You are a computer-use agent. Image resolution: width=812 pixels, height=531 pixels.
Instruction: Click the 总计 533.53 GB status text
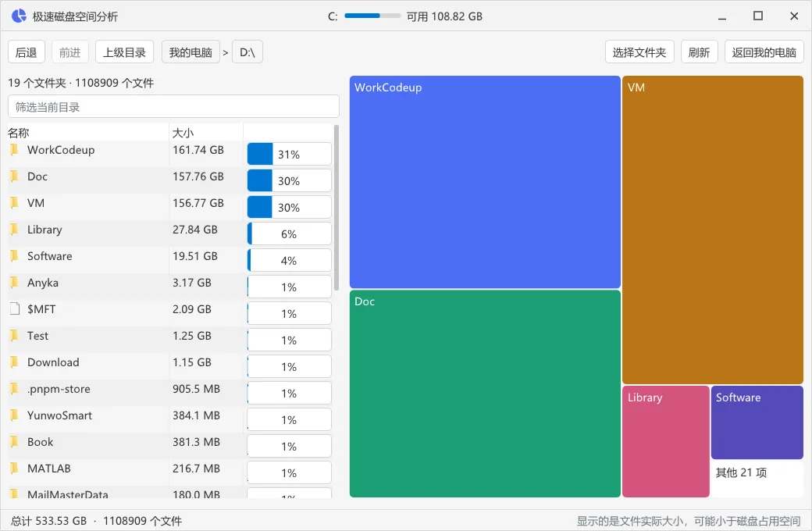pos(48,521)
